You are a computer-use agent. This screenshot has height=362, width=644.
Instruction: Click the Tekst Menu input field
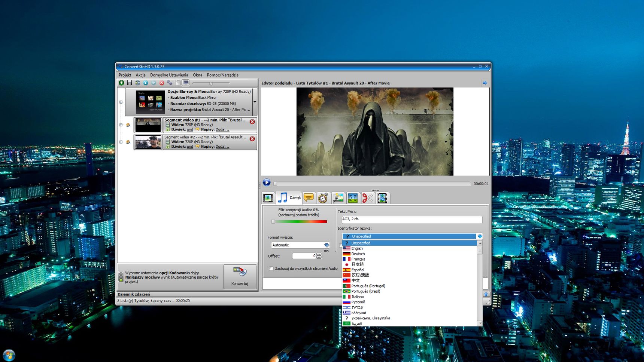coord(412,220)
